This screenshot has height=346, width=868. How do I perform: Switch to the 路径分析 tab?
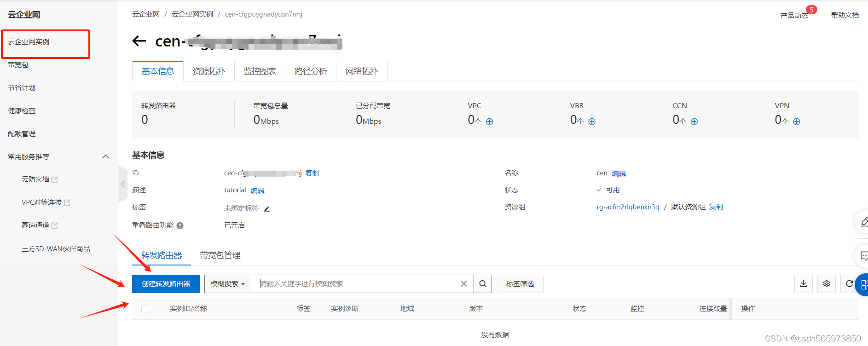[311, 71]
